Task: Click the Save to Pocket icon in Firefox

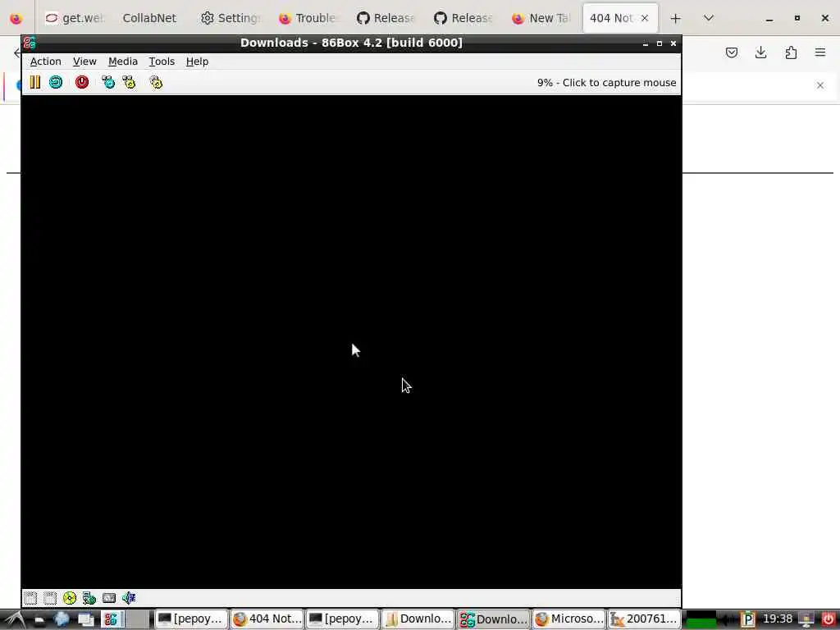Action: pos(732,52)
